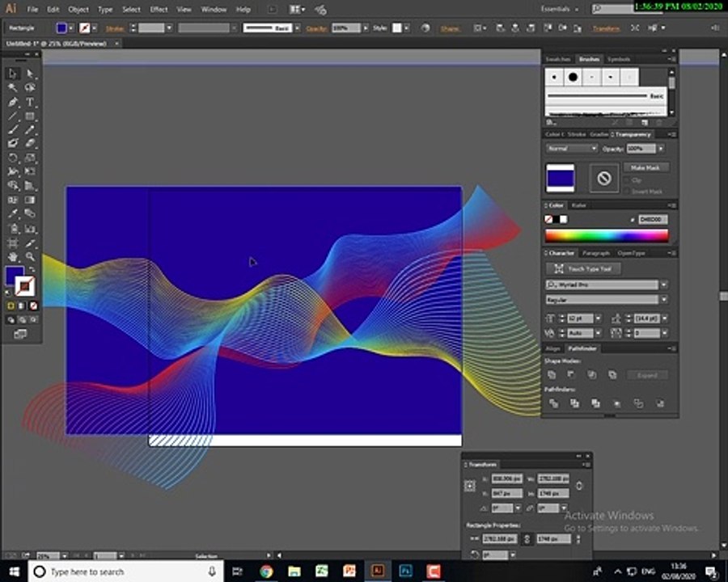Select the Rotate tool

12,158
